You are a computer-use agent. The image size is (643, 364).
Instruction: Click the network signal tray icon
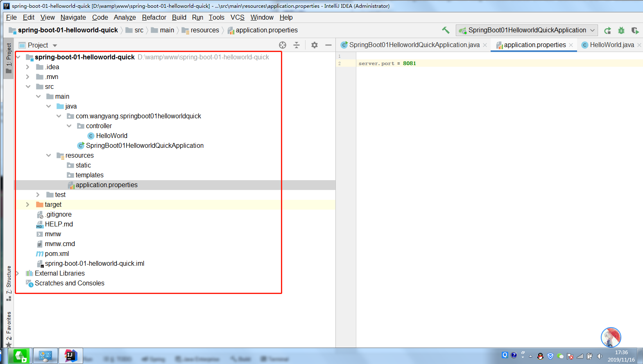(580, 356)
